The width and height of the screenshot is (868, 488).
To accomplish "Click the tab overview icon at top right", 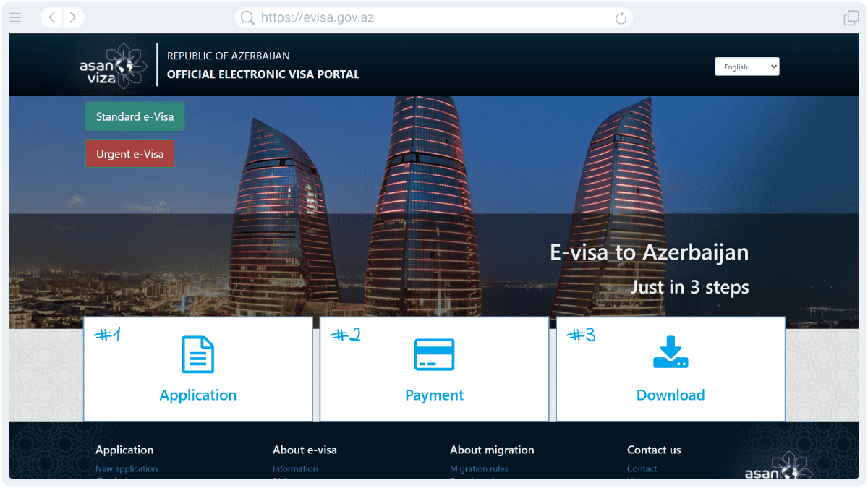I will pyautogui.click(x=851, y=17).
